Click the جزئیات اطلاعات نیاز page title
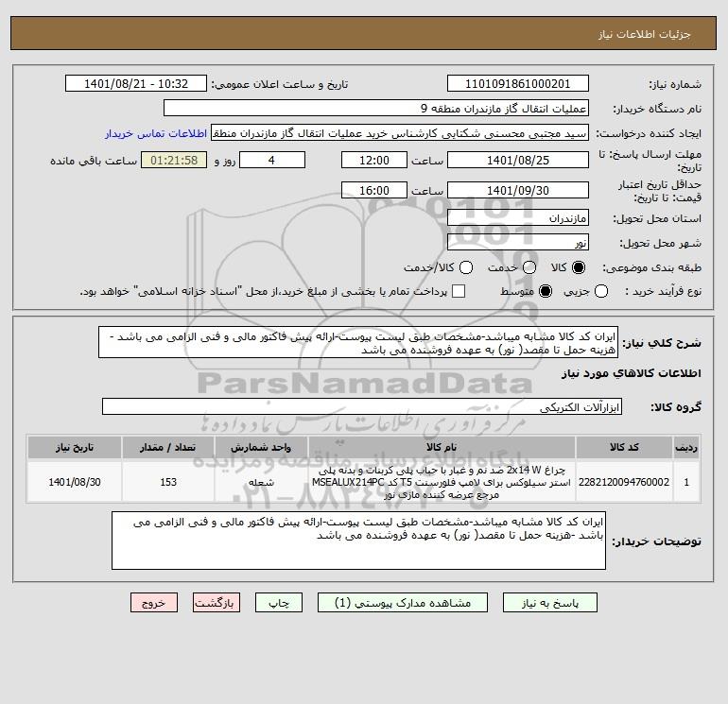 coord(644,34)
